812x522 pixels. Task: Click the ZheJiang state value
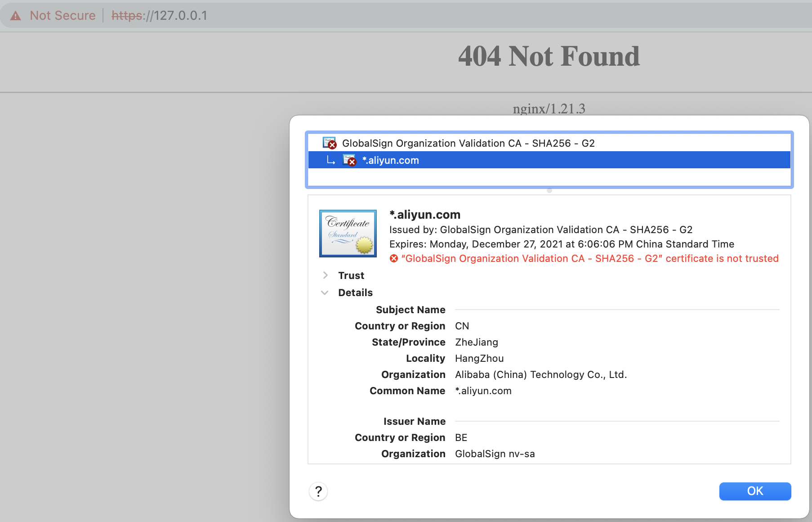477,342
